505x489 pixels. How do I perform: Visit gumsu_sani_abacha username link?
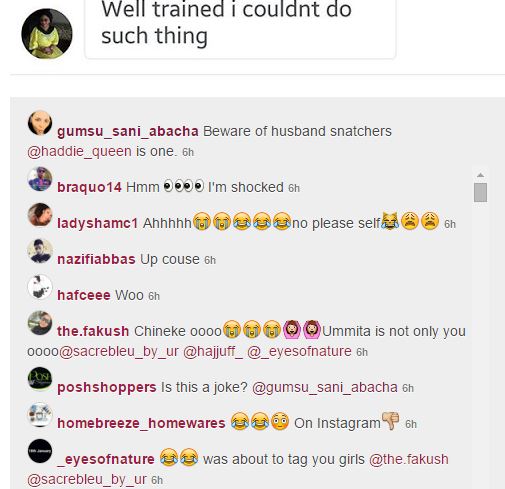(x=128, y=131)
